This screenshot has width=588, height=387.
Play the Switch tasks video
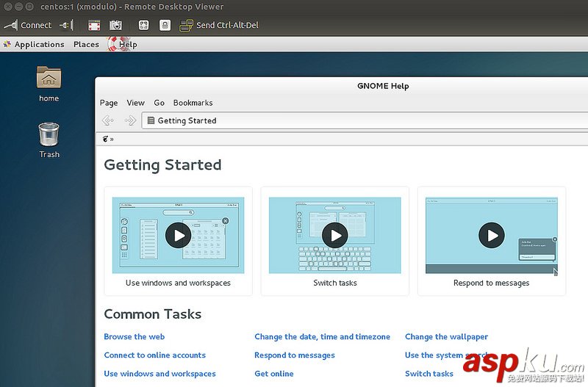(335, 235)
